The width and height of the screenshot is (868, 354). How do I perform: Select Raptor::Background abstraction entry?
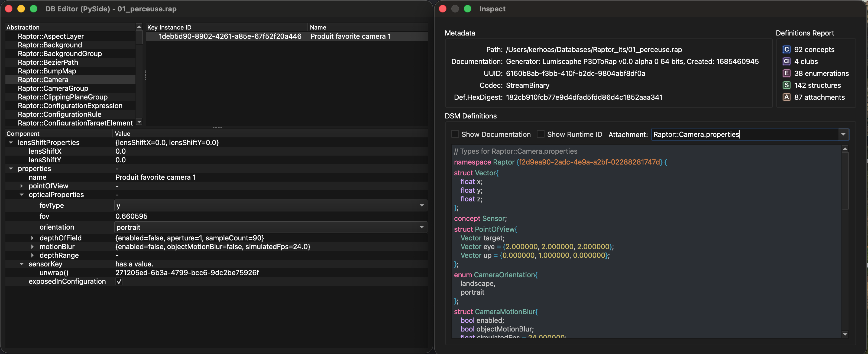[50, 45]
